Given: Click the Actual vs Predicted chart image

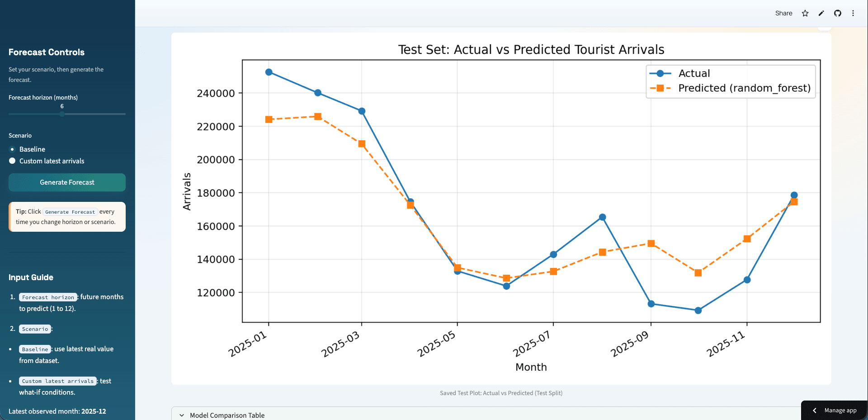Looking at the screenshot, I should click(x=501, y=209).
